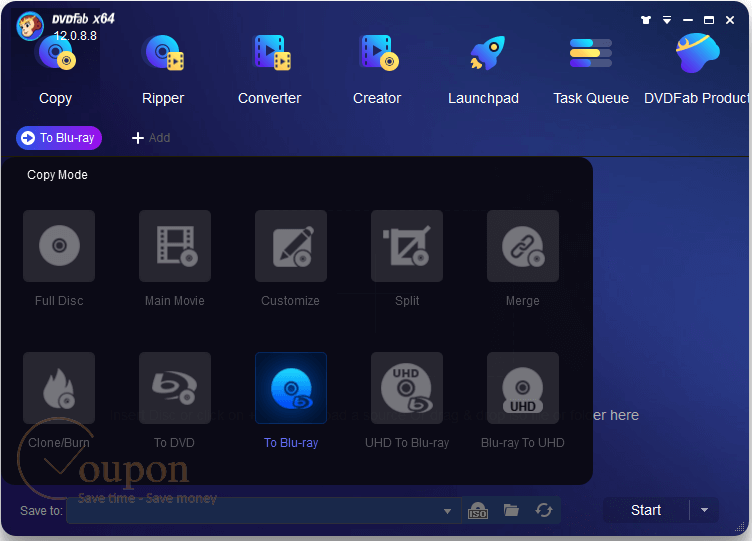The width and height of the screenshot is (752, 541).
Task: Click the UHD To Blu-ray label
Action: (407, 443)
